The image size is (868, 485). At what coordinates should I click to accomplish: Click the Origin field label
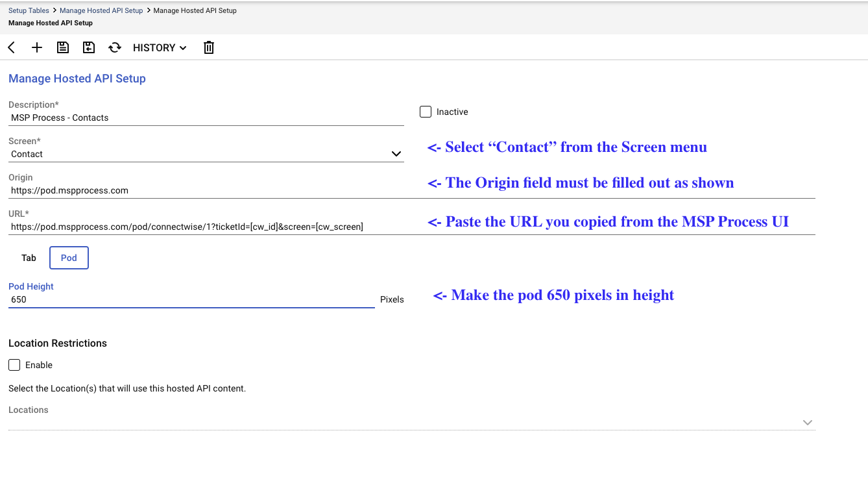pyautogui.click(x=21, y=177)
